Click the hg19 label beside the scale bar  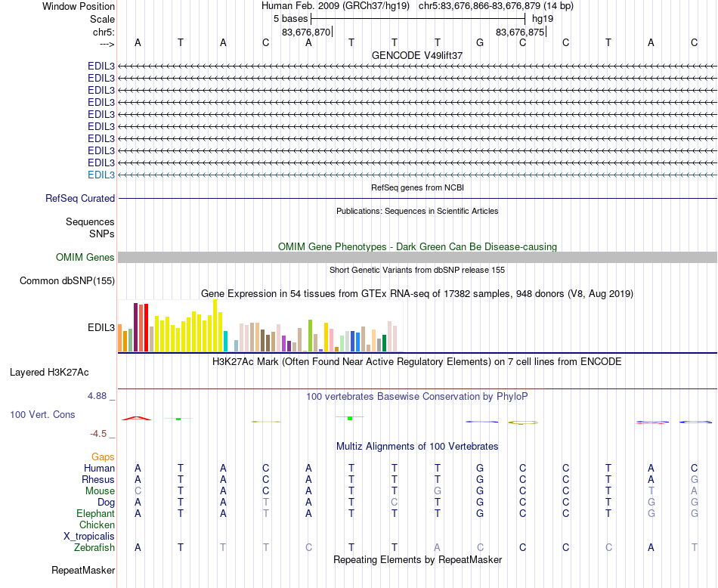(543, 19)
